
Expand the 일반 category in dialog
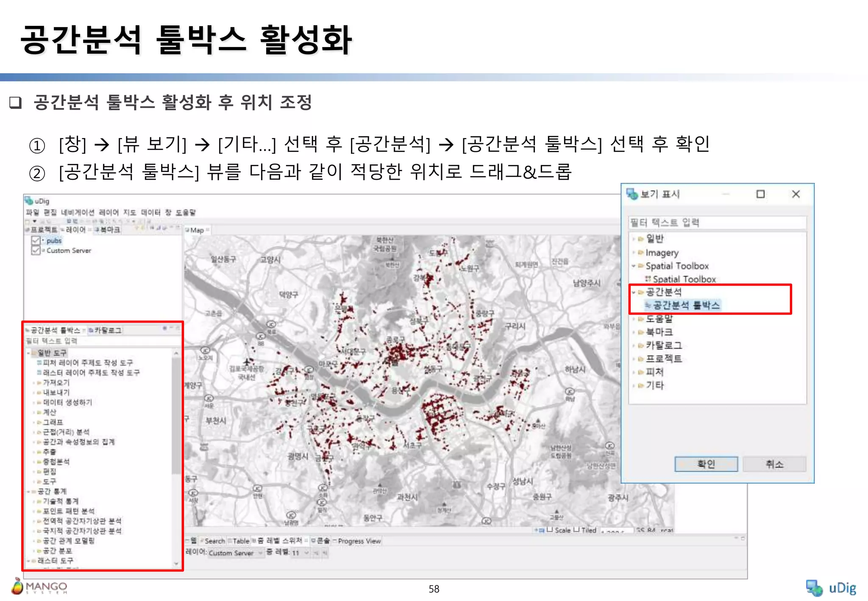point(634,239)
